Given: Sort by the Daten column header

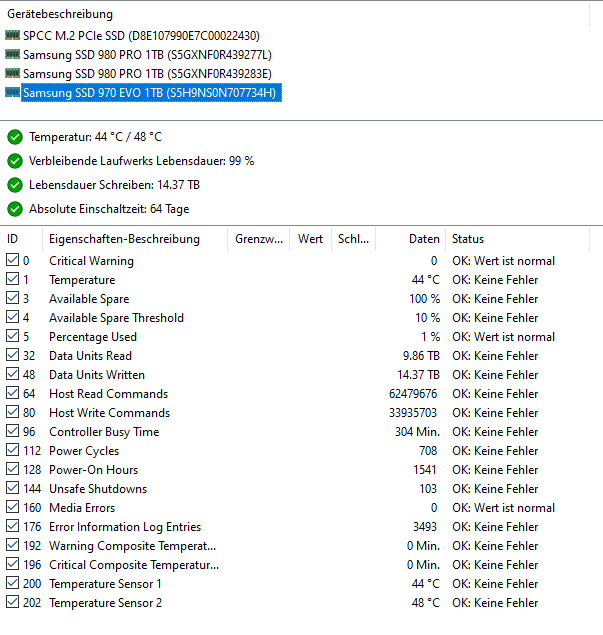Looking at the screenshot, I should [411, 239].
